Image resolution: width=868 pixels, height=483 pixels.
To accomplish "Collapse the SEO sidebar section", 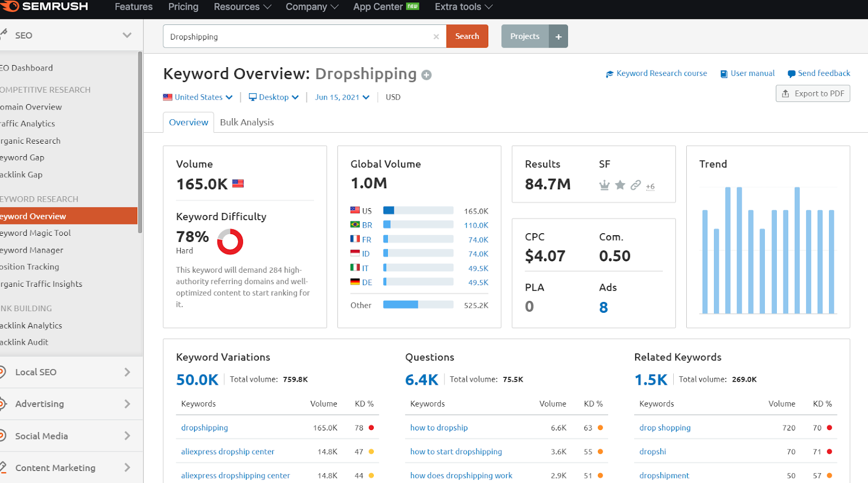I will pos(127,35).
